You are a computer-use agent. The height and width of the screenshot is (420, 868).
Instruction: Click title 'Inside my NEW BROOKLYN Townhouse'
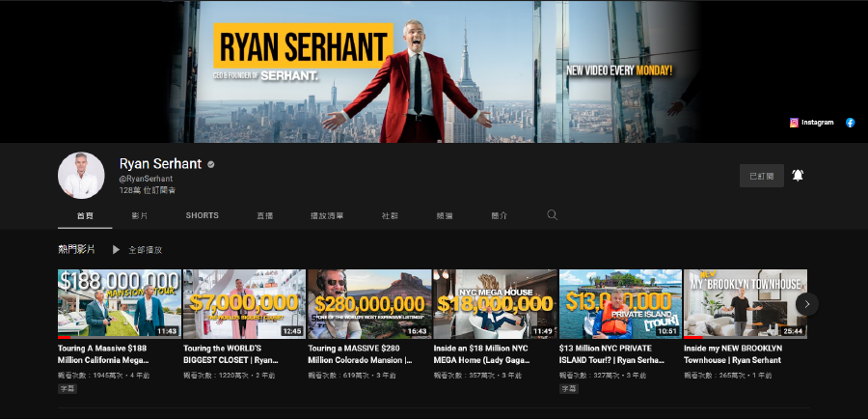point(732,354)
